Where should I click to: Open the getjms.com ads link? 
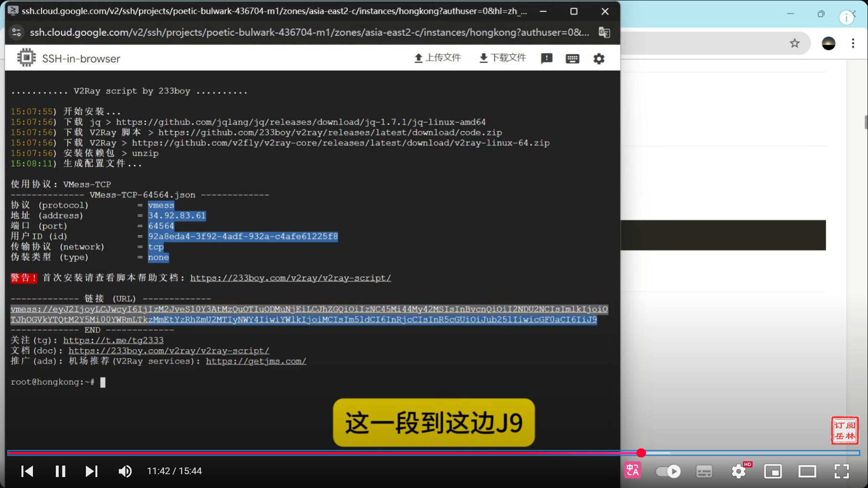pyautogui.click(x=256, y=361)
